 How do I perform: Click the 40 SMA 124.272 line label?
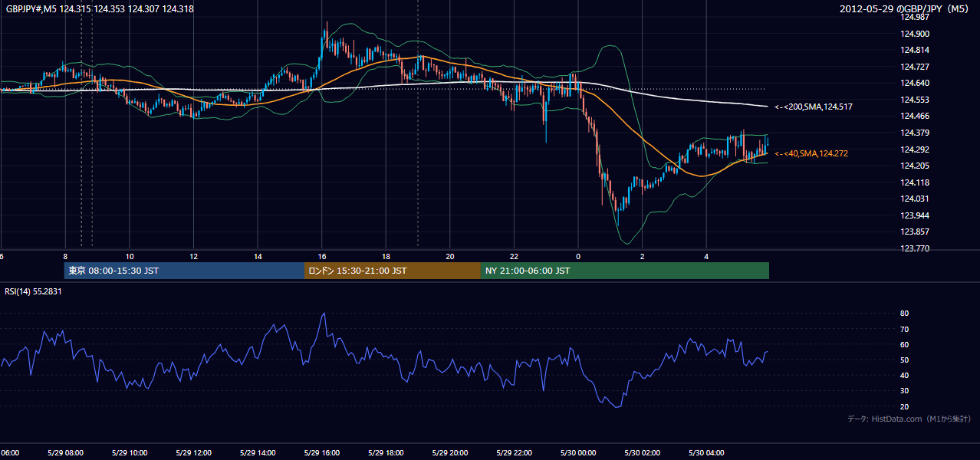pos(811,154)
